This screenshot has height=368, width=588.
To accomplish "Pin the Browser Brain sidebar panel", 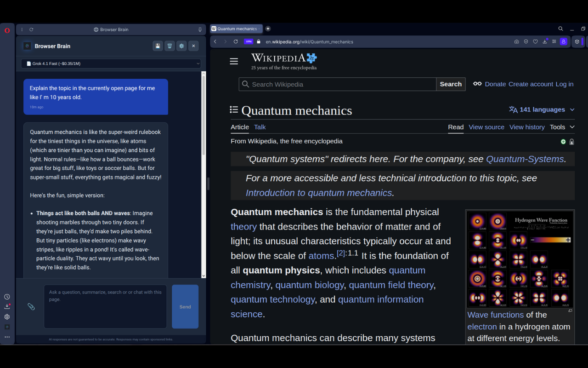I will pyautogui.click(x=200, y=29).
